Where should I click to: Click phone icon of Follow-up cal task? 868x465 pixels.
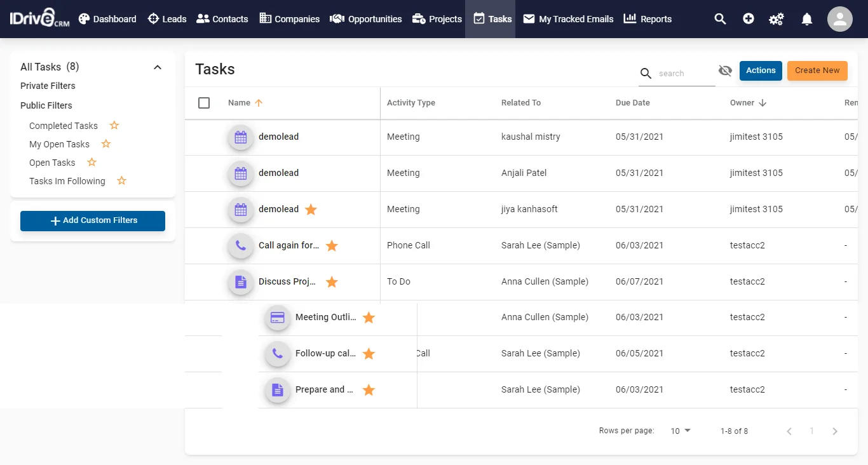pyautogui.click(x=278, y=354)
